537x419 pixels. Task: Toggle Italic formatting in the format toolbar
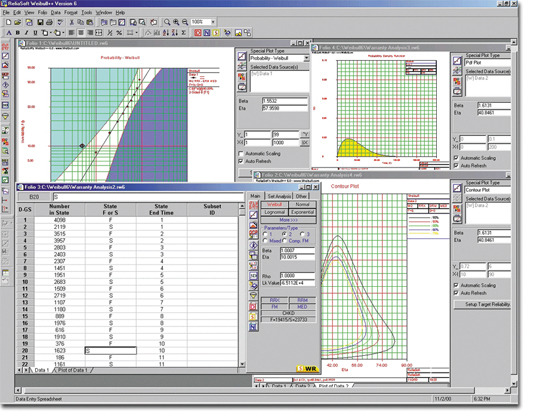[26, 33]
